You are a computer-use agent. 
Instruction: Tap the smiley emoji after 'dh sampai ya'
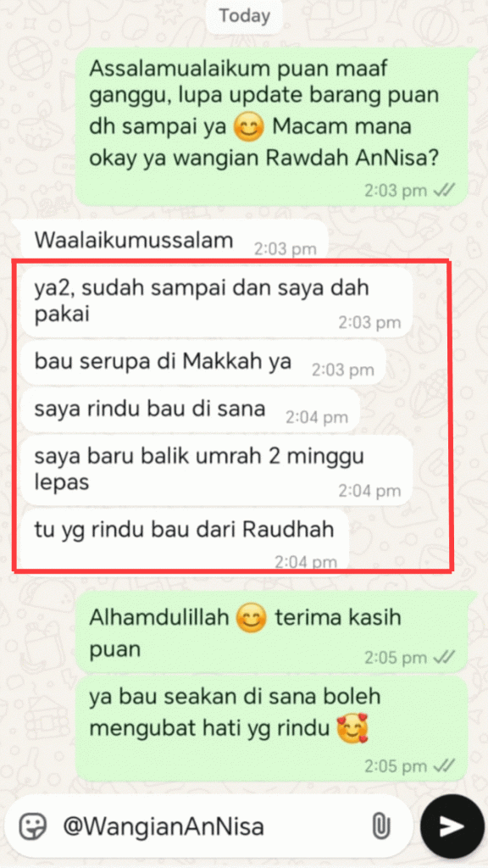248,128
